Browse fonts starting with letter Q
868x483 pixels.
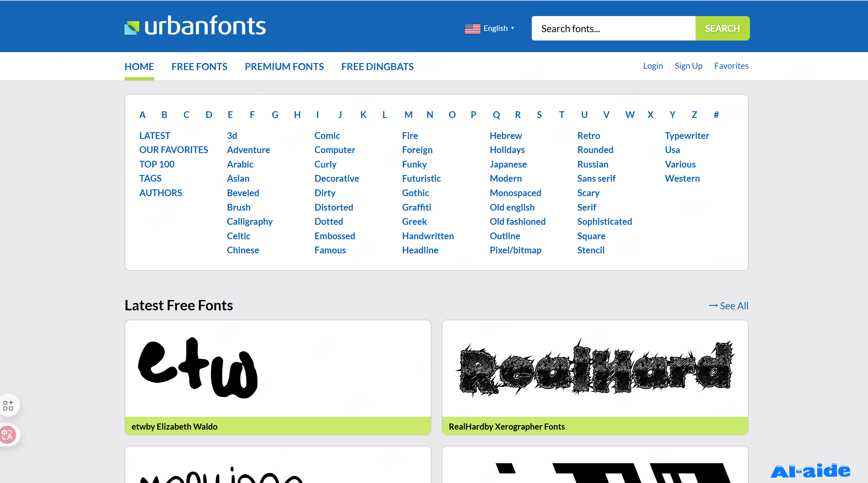(x=496, y=115)
